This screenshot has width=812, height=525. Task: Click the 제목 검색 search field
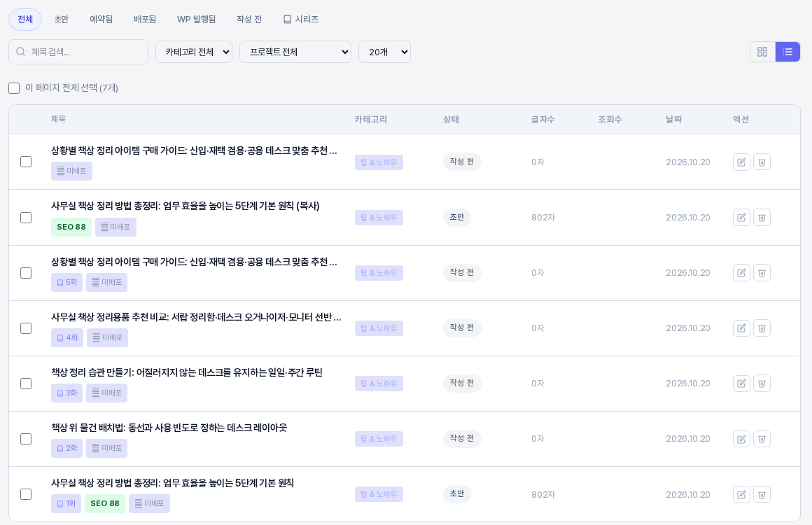tap(78, 52)
